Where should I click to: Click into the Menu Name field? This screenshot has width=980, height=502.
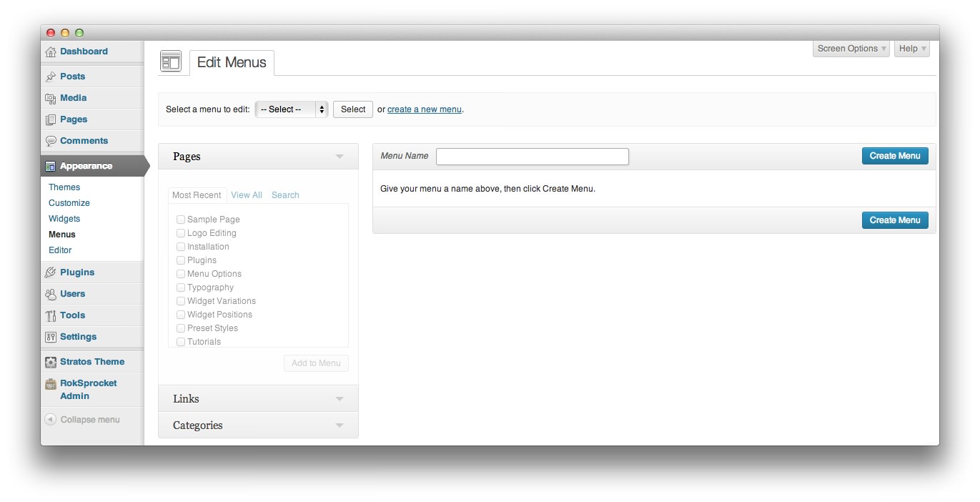pos(532,157)
